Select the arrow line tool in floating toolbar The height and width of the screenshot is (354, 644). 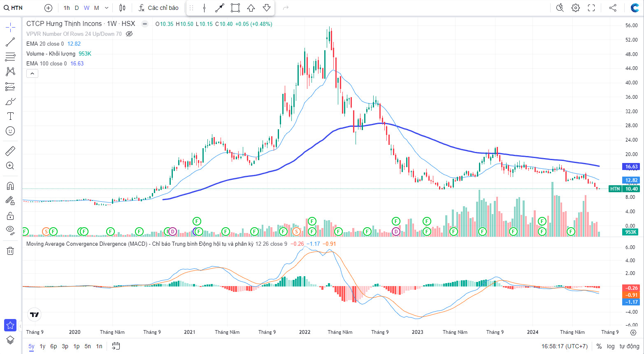[x=220, y=8]
